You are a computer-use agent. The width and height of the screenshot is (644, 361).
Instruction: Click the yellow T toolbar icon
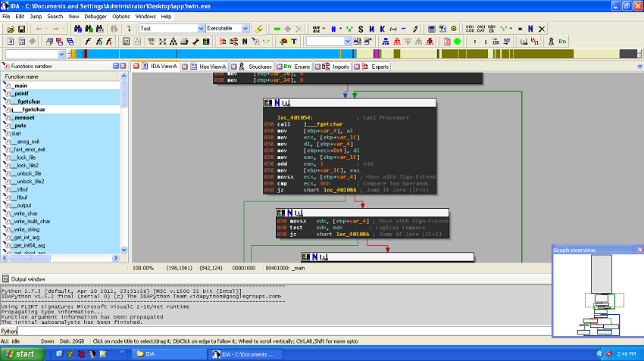(294, 42)
